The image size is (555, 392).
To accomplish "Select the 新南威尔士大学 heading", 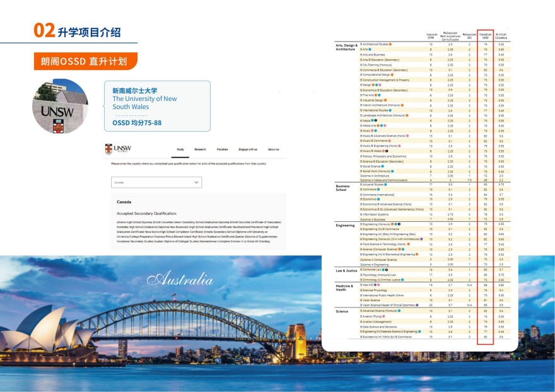I will point(135,91).
